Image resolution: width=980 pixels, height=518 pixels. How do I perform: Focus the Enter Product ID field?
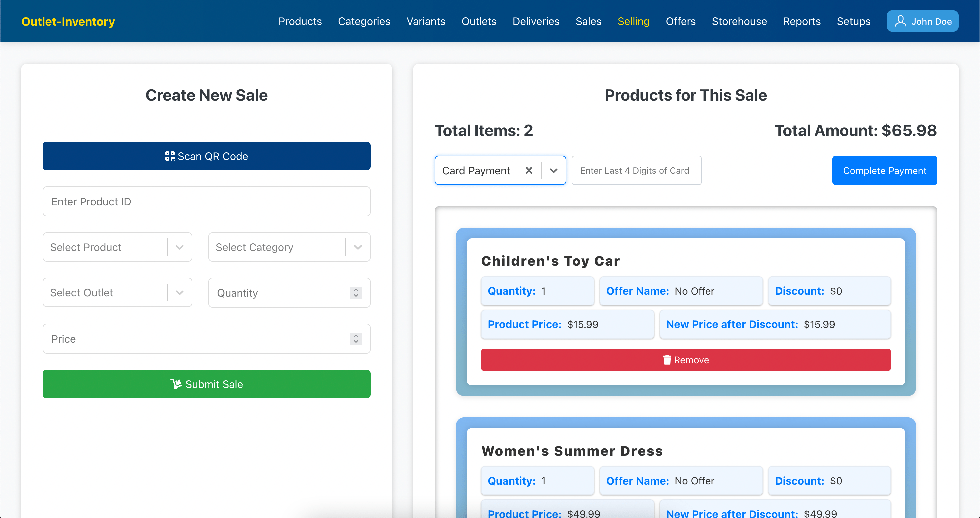[206, 201]
